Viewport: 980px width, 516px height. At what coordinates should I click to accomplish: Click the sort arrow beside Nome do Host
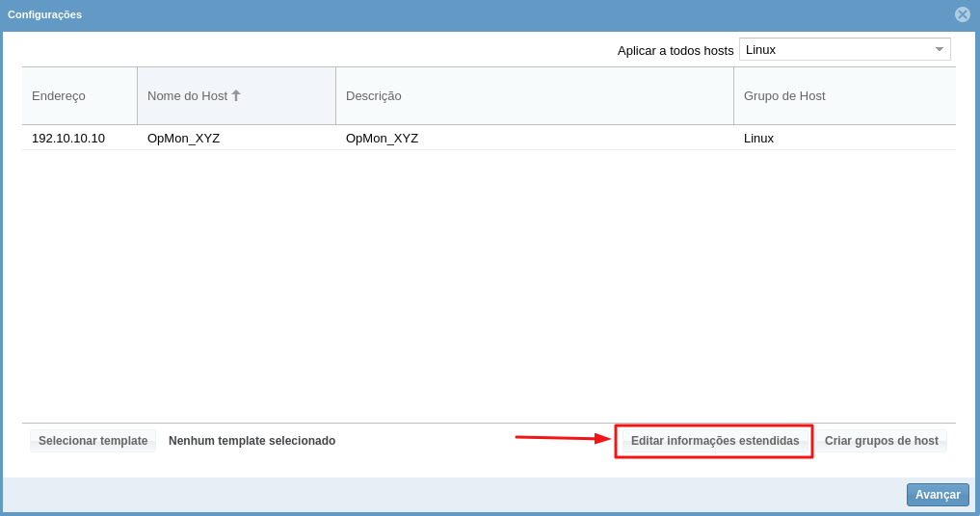[x=236, y=95]
